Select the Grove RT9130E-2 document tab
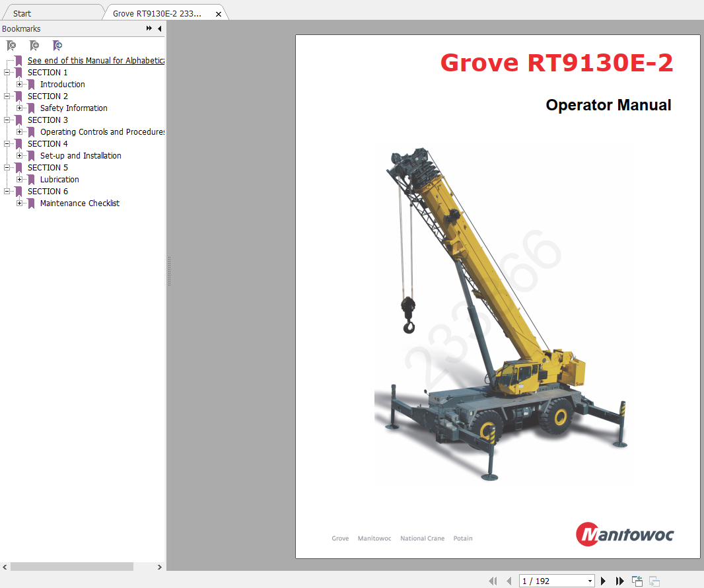Screen dimensions: 704x588 (157, 13)
